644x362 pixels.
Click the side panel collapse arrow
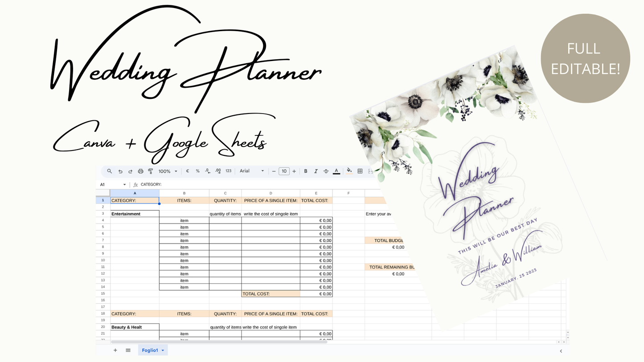[x=561, y=351]
